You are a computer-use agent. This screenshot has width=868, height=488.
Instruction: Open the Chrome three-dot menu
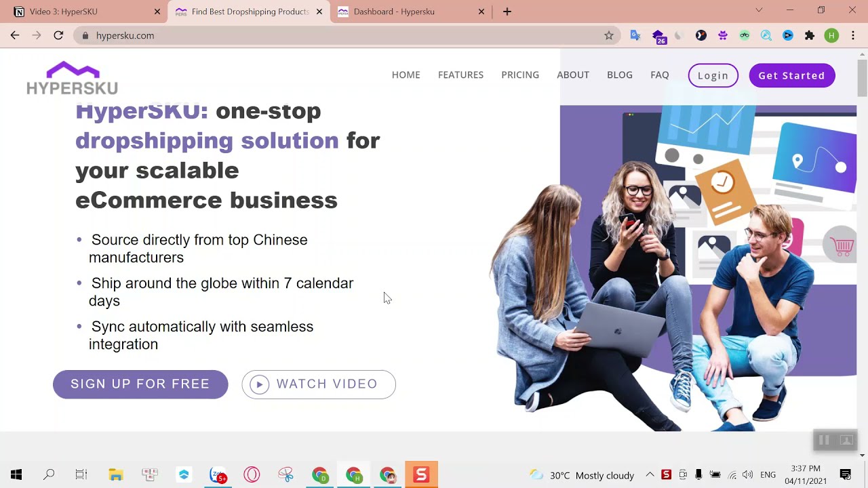pos(853,35)
